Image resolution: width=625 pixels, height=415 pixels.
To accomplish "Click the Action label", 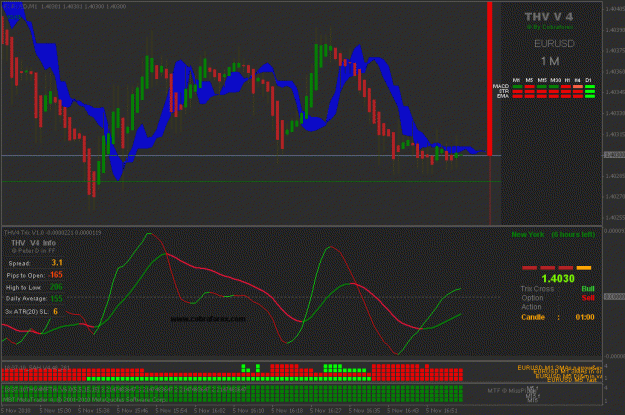I will point(531,307).
